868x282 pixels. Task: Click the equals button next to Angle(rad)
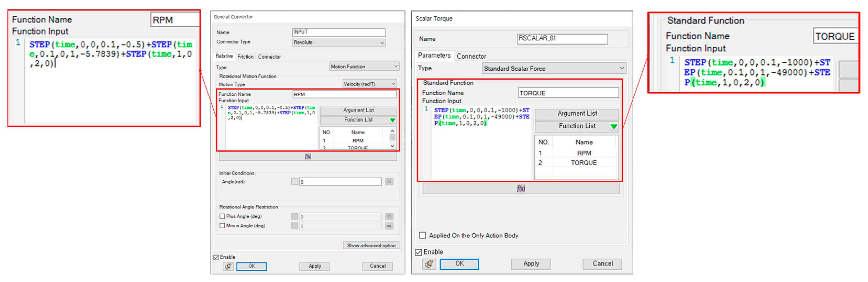389,182
